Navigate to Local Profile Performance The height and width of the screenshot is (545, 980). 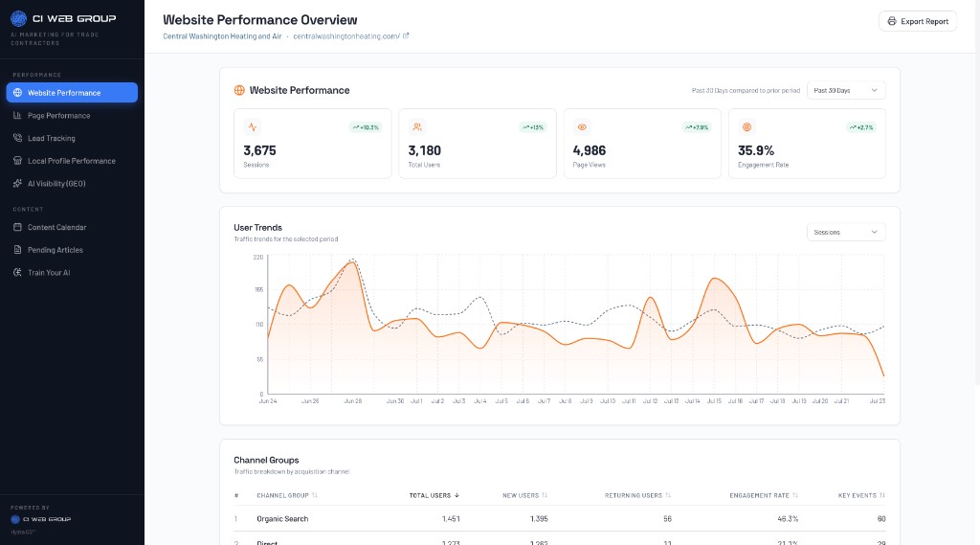tap(72, 161)
